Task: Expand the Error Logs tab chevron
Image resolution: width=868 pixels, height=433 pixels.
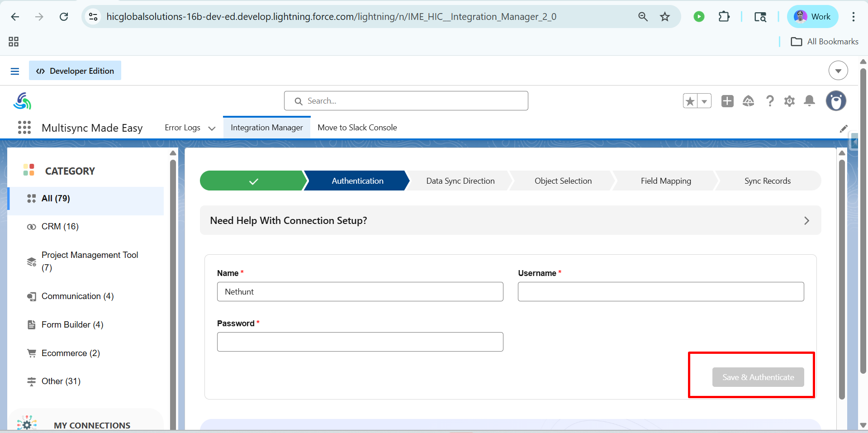Action: (x=212, y=128)
